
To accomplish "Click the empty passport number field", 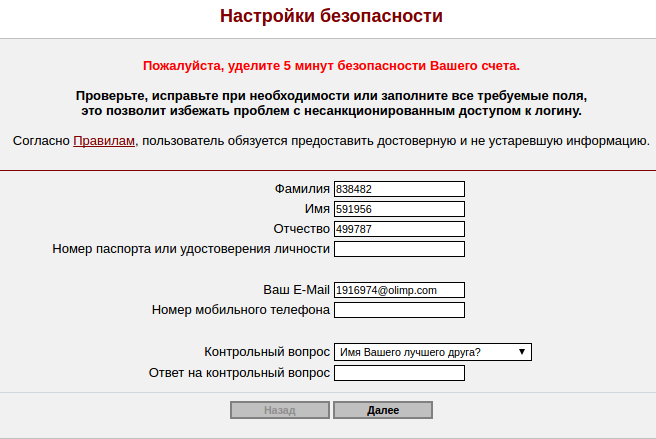I will [x=399, y=249].
